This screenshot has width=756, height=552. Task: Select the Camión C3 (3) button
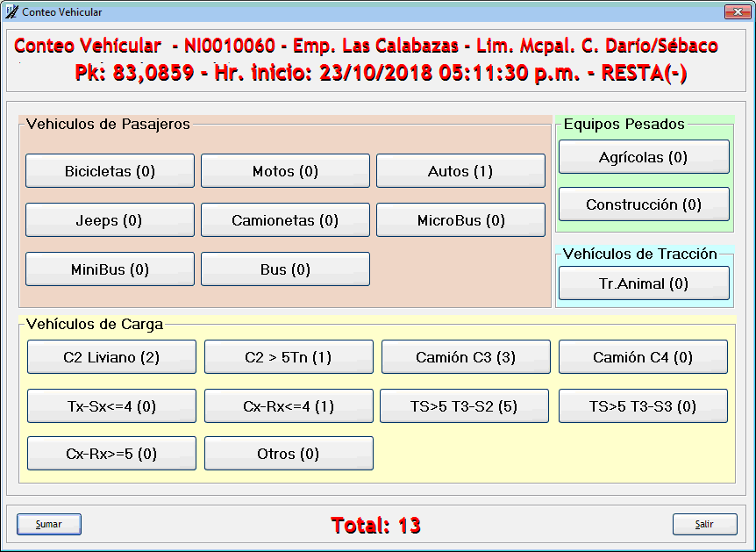point(466,357)
